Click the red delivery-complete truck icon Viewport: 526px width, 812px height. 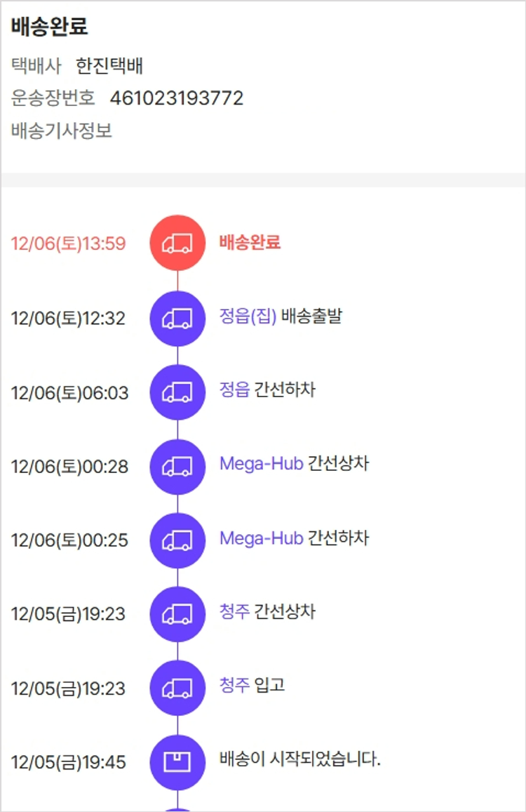pos(177,243)
